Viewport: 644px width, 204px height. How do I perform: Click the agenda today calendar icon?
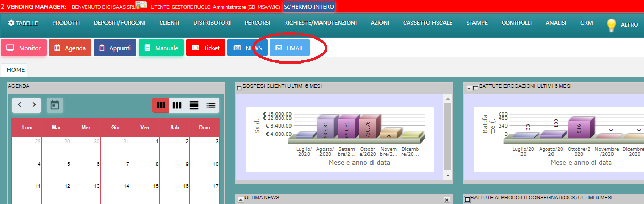point(55,105)
